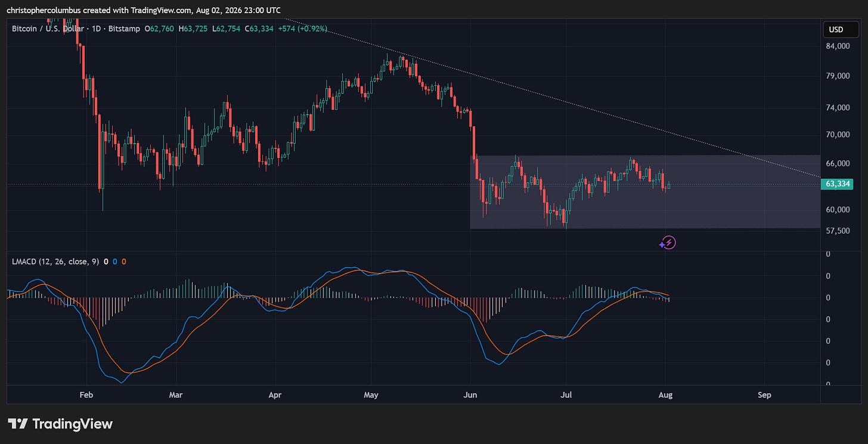Select the open value O62,760
The width and height of the screenshot is (868, 444).
pos(159,29)
